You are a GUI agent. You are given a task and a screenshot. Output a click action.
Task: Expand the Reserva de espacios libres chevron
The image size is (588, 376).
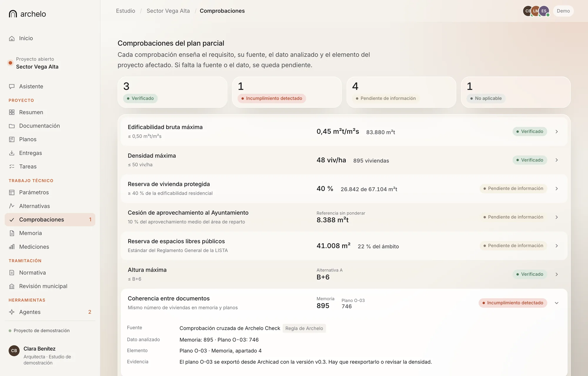[557, 246]
